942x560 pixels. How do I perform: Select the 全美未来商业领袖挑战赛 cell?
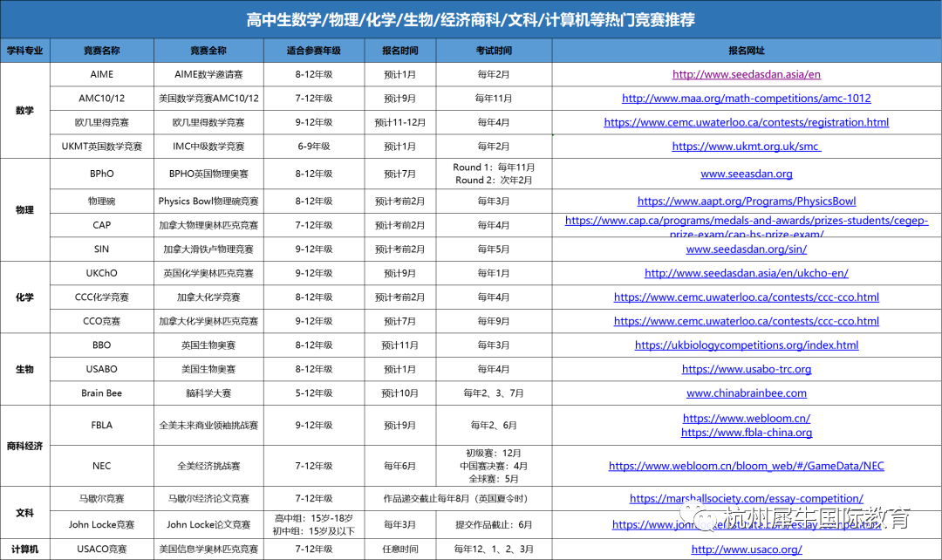(208, 426)
